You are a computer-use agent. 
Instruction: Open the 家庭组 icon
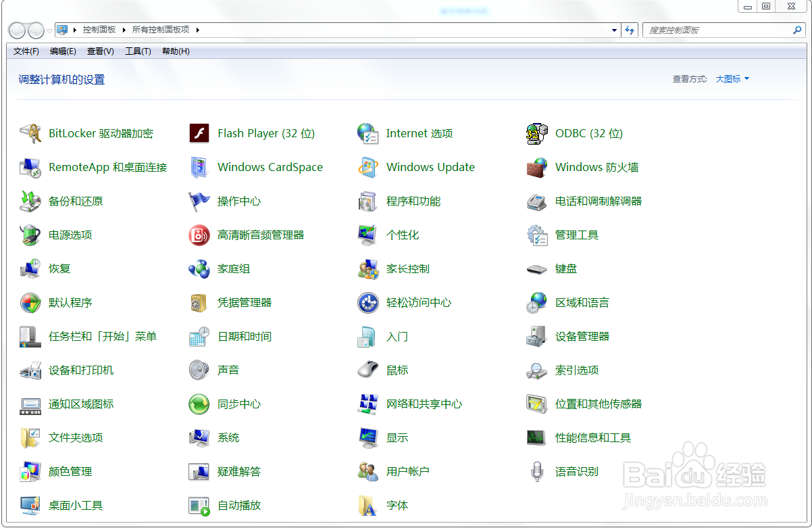tap(199, 268)
